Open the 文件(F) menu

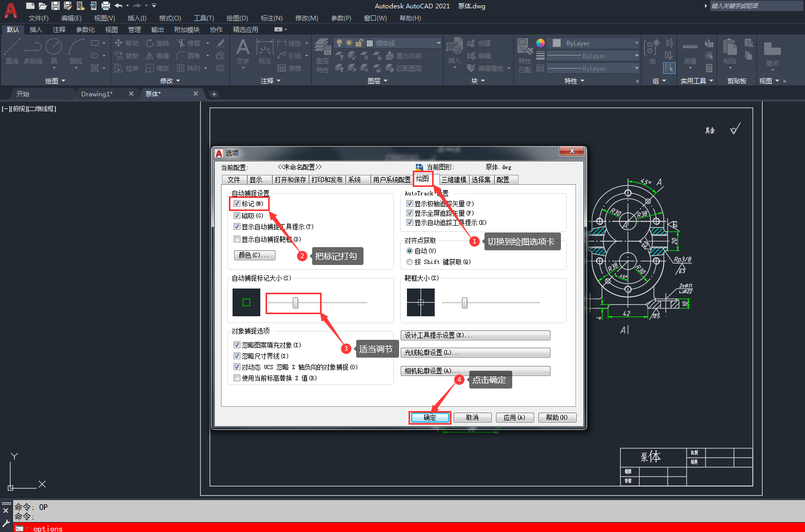coord(39,18)
